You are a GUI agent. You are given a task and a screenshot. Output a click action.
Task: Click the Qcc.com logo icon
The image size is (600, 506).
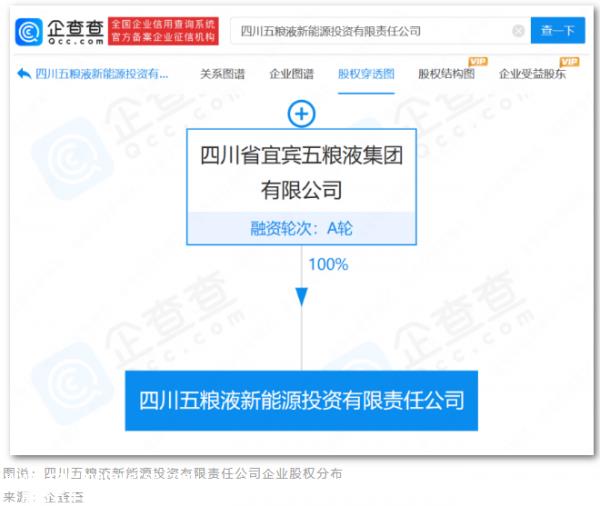(x=29, y=32)
